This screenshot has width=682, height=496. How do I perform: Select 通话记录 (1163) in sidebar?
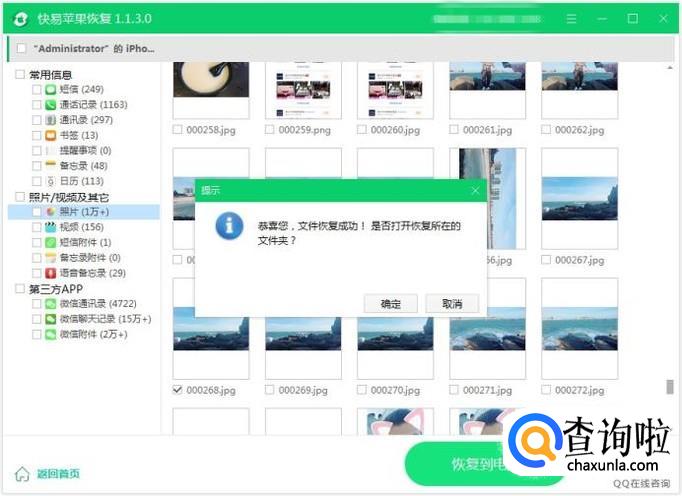point(94,105)
